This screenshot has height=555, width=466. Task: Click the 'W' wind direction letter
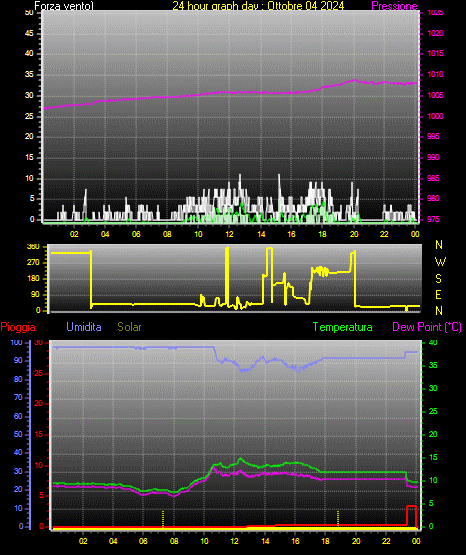pos(440,262)
